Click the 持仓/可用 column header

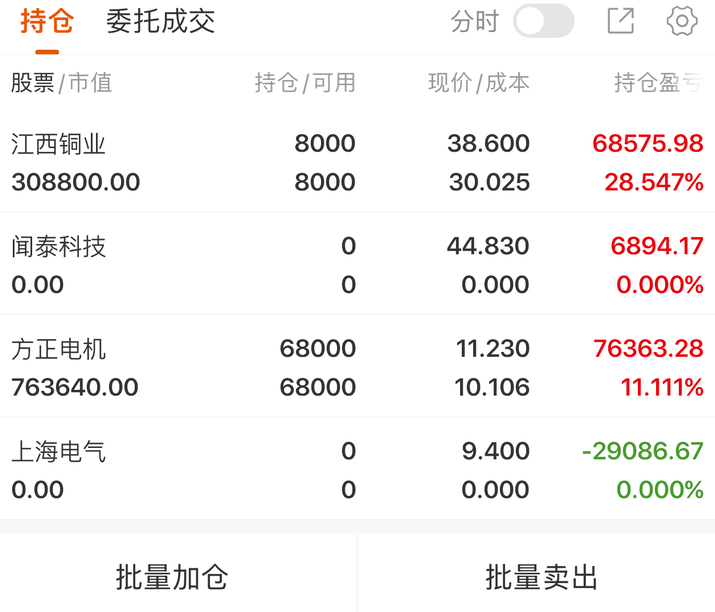click(305, 83)
